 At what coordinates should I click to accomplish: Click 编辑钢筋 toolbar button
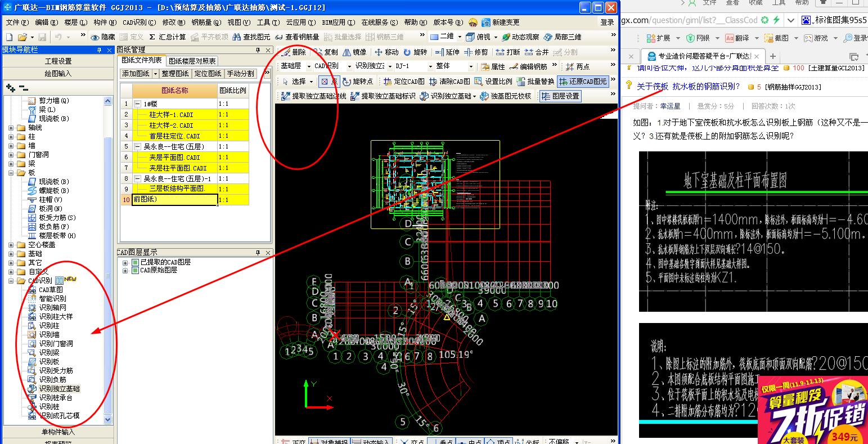coord(528,66)
